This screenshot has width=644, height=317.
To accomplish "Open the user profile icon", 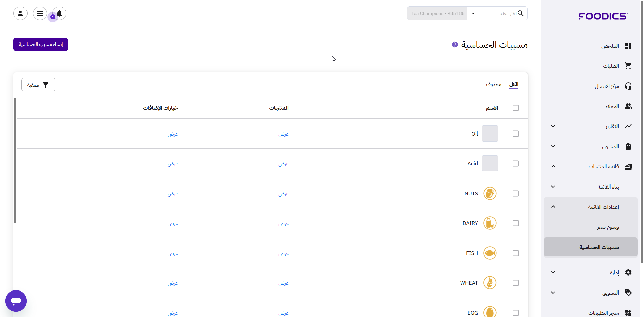I will tap(20, 13).
